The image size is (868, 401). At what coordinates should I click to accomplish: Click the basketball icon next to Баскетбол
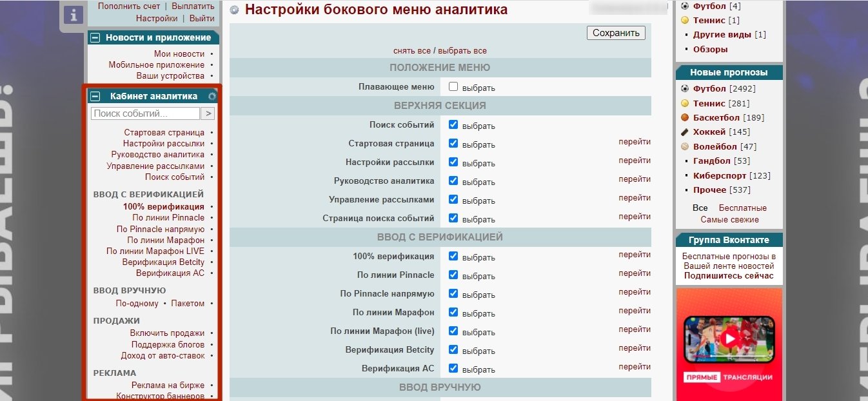(685, 117)
